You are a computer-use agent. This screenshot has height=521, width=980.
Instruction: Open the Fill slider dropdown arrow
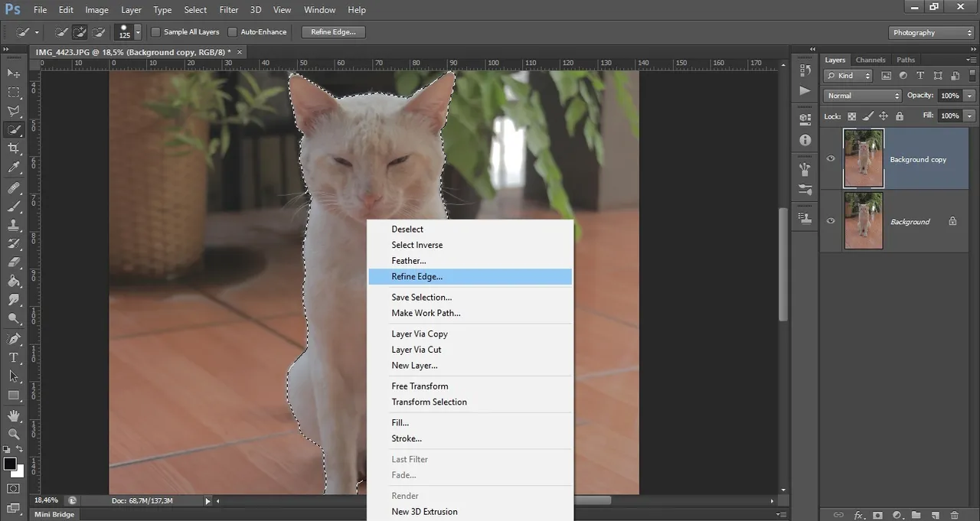970,116
